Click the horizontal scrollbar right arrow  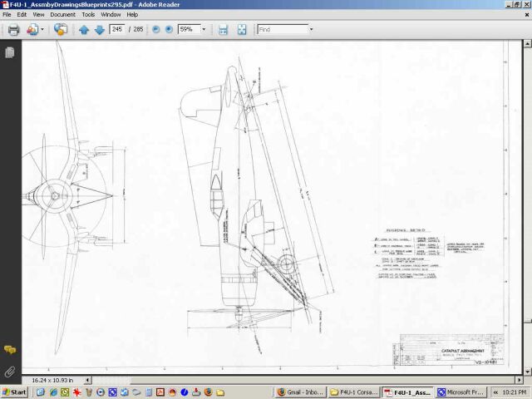click(519, 380)
